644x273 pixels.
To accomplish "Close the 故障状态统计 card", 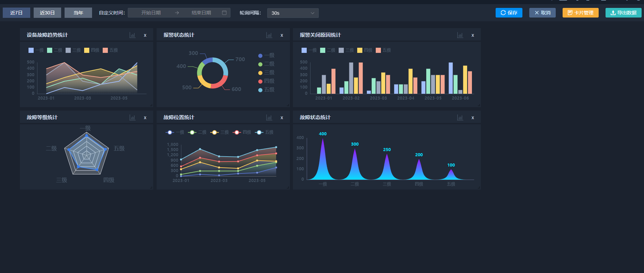I will (x=473, y=117).
